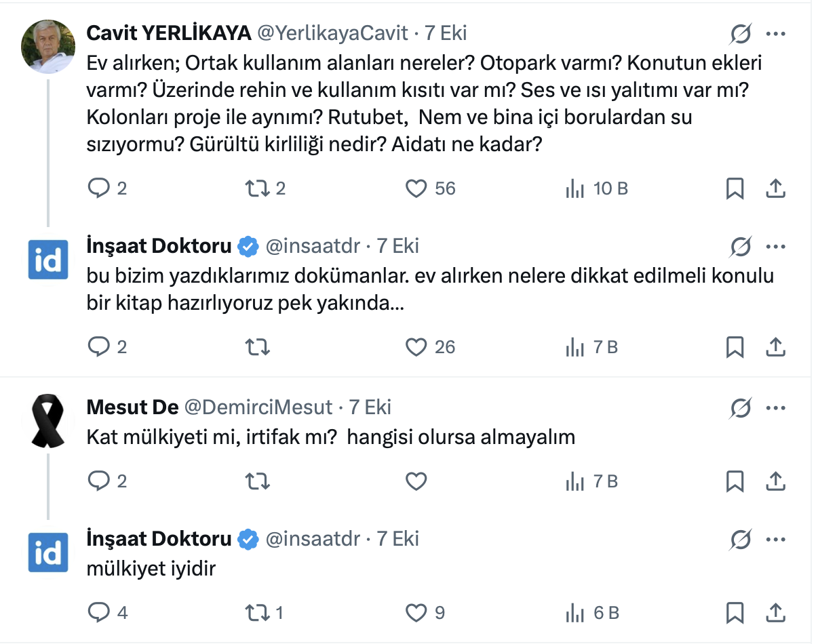Screen dimensions: 818x644
Task: Like Cavit YERLİKAYA's tweet with 56 likes
Action: tap(416, 188)
